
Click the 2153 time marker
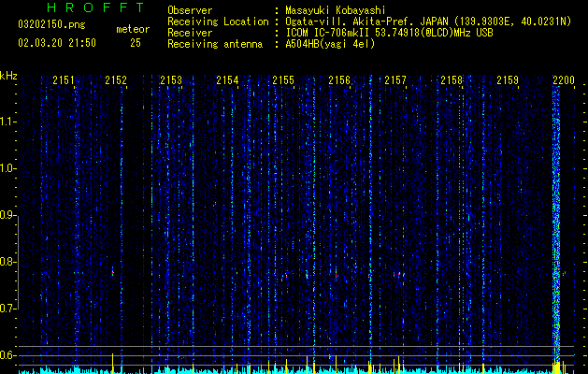[171, 79]
